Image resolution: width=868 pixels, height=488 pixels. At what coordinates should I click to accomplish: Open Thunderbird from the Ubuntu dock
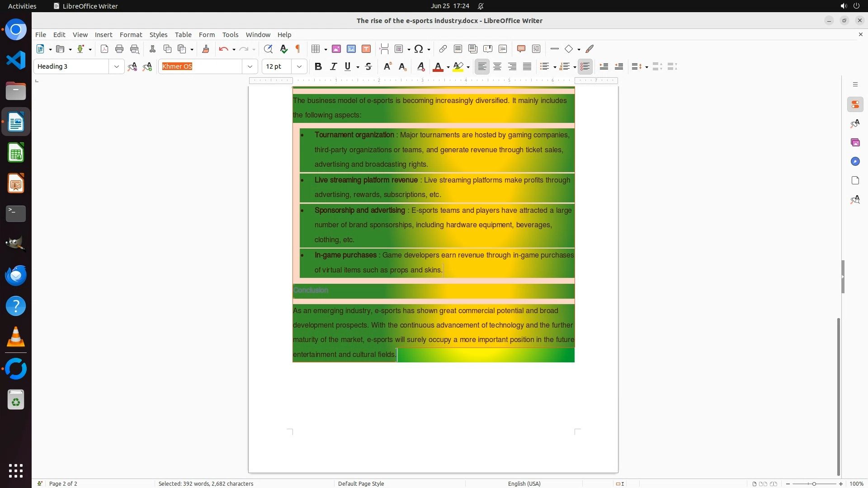16,275
